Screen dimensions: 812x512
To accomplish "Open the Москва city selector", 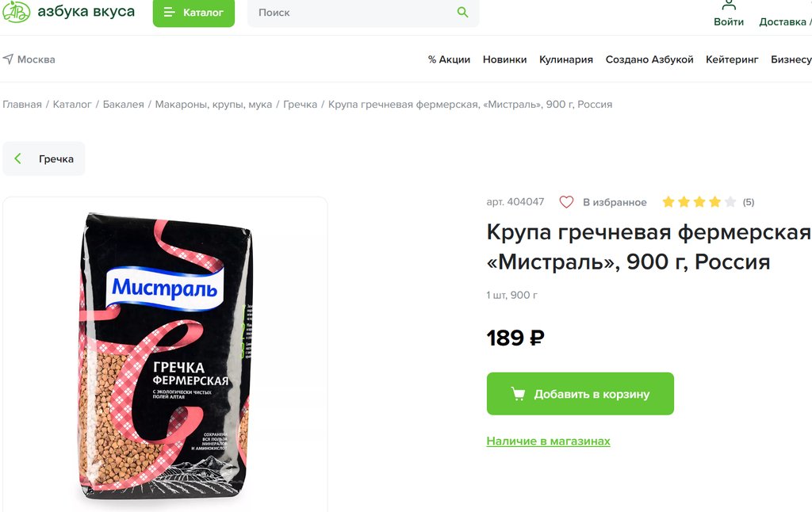I will (29, 59).
